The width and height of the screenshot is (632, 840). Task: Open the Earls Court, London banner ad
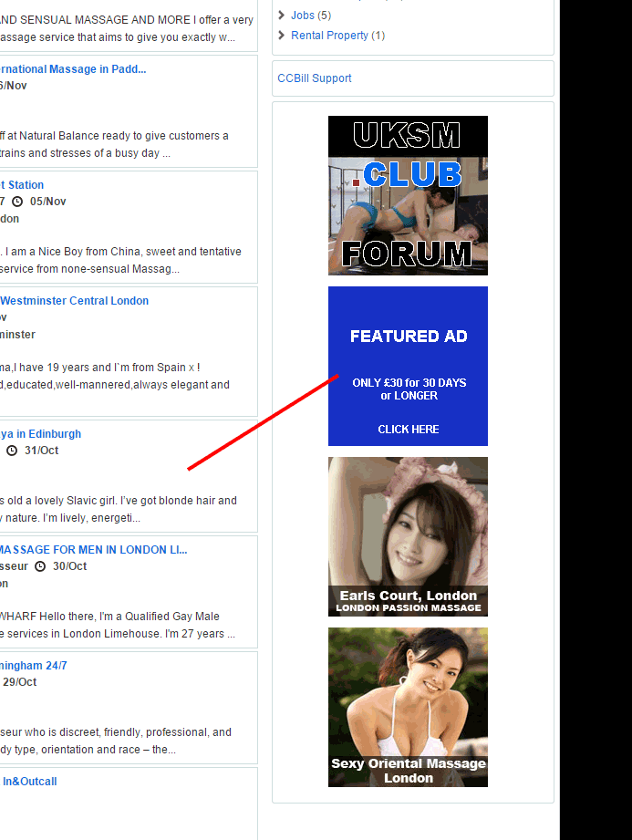tap(408, 536)
